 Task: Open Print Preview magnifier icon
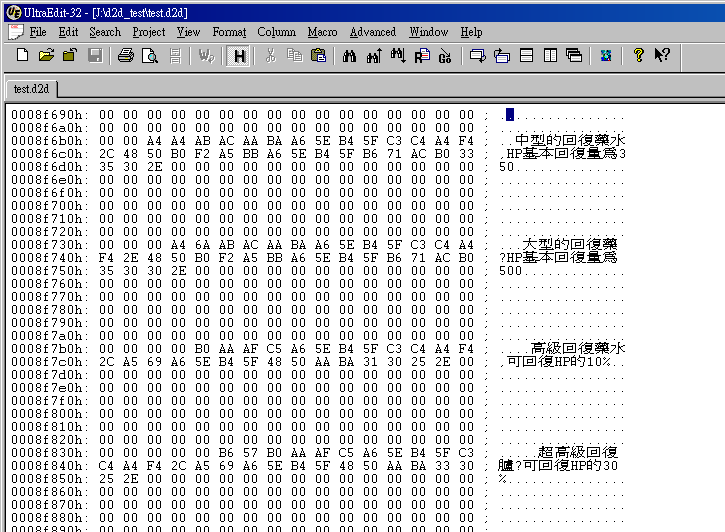[150, 55]
